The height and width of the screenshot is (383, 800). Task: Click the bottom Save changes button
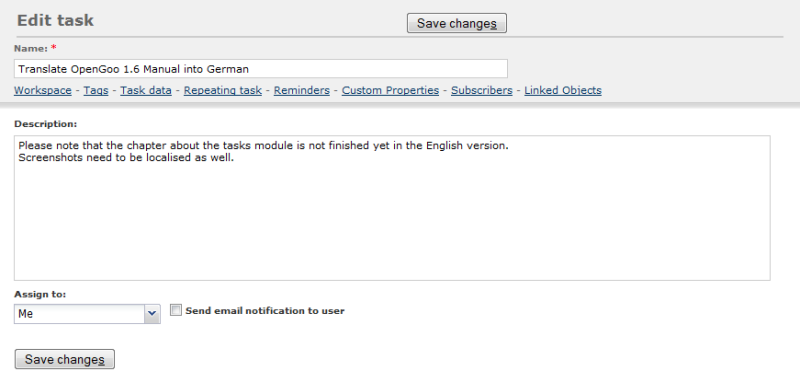click(65, 359)
